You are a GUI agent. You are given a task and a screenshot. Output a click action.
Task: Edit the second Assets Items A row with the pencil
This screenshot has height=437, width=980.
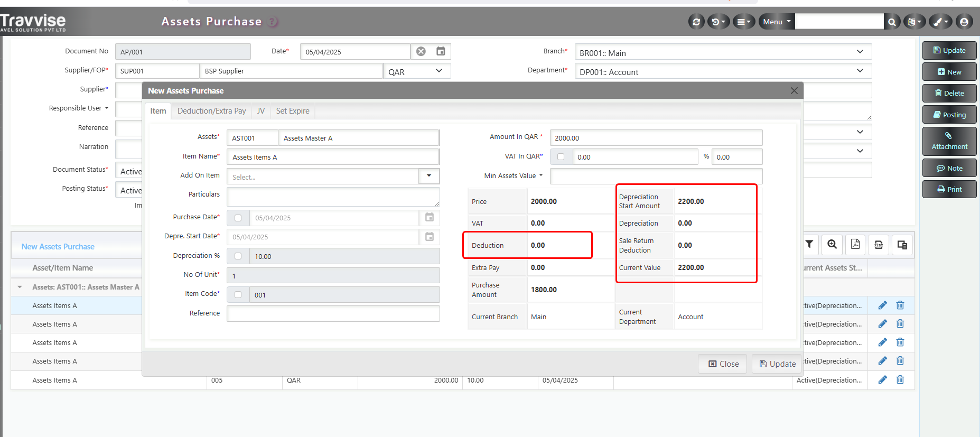[883, 324]
